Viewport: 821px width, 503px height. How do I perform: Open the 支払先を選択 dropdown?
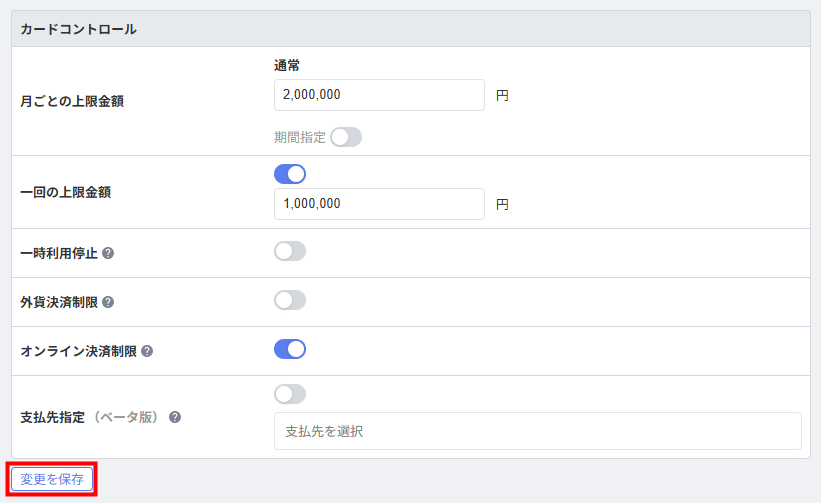point(537,431)
